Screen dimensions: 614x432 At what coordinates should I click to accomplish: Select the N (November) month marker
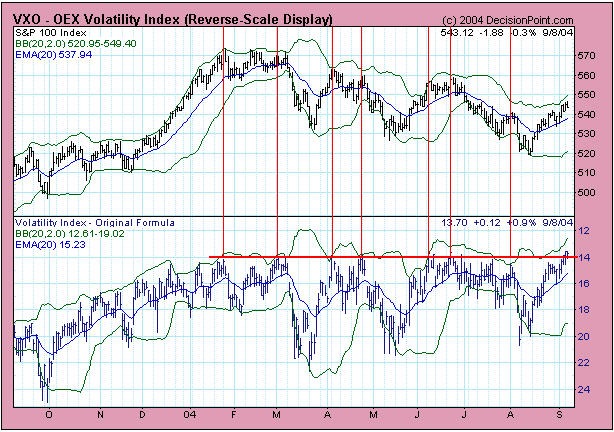tap(100, 414)
